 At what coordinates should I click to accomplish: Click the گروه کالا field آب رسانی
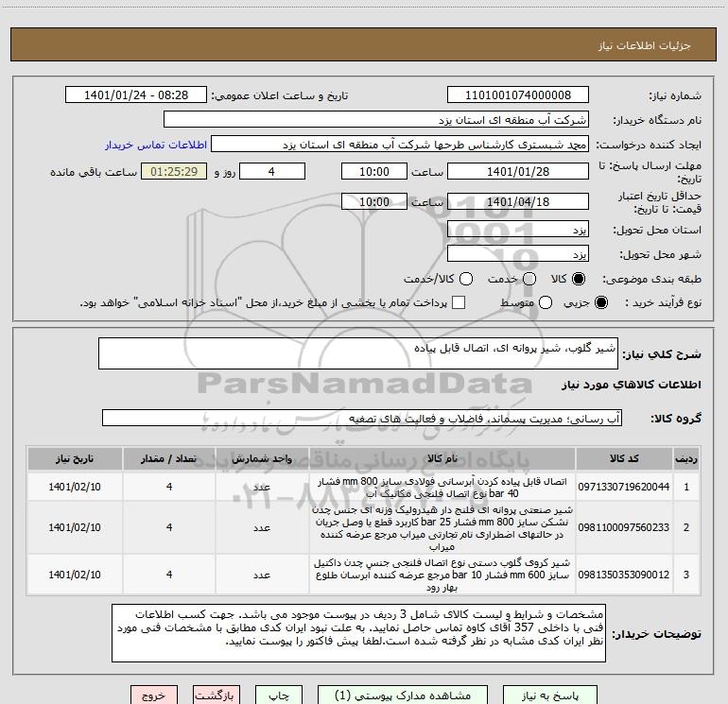pyautogui.click(x=362, y=418)
